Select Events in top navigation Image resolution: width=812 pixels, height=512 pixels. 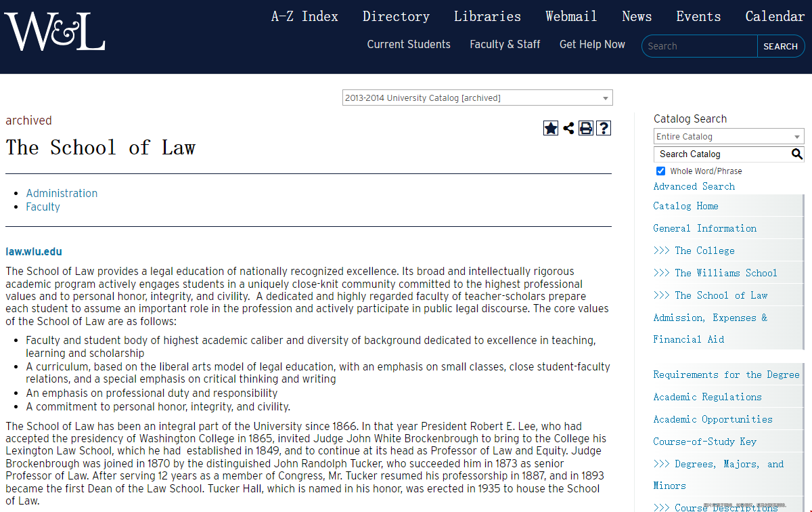click(x=698, y=16)
